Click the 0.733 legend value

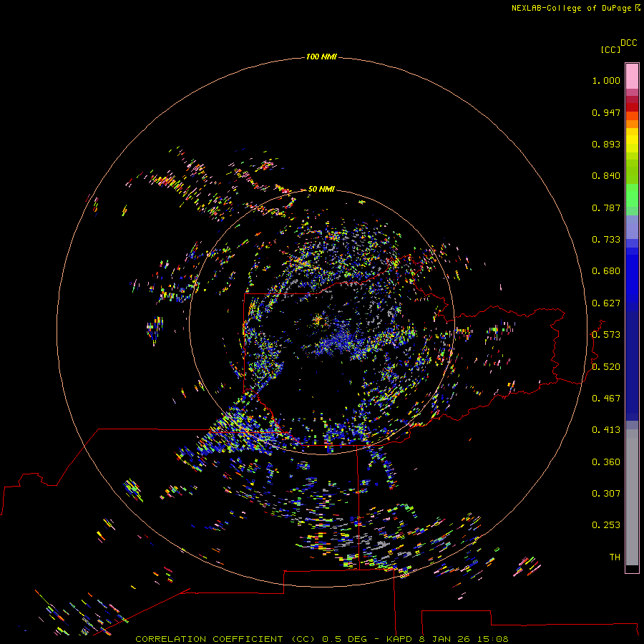[x=606, y=240]
